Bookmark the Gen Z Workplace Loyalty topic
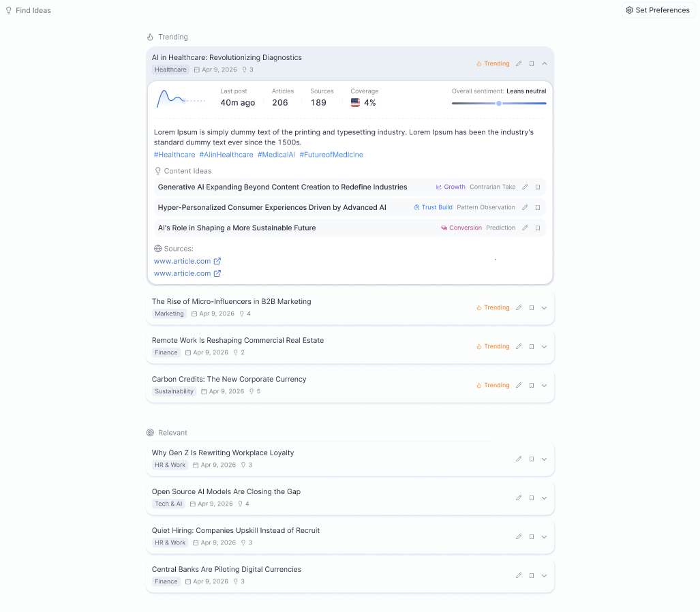 click(x=531, y=459)
